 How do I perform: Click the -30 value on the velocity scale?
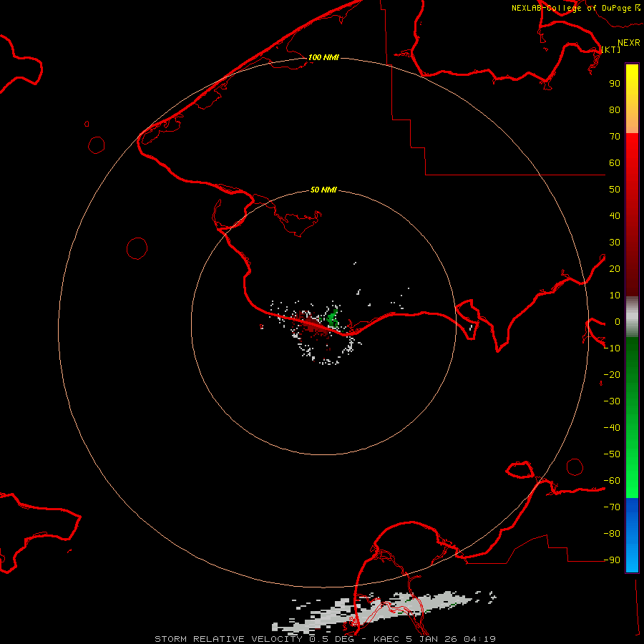click(612, 401)
